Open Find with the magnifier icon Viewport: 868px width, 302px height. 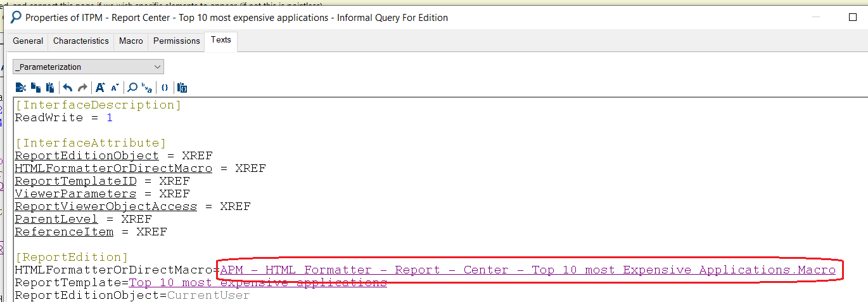[x=132, y=88]
